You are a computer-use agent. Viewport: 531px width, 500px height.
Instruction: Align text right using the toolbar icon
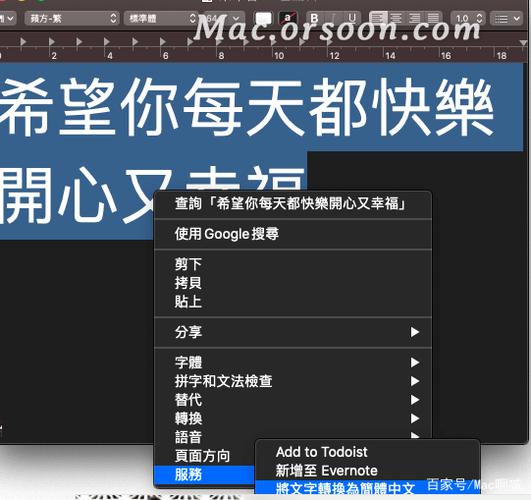pos(415,18)
